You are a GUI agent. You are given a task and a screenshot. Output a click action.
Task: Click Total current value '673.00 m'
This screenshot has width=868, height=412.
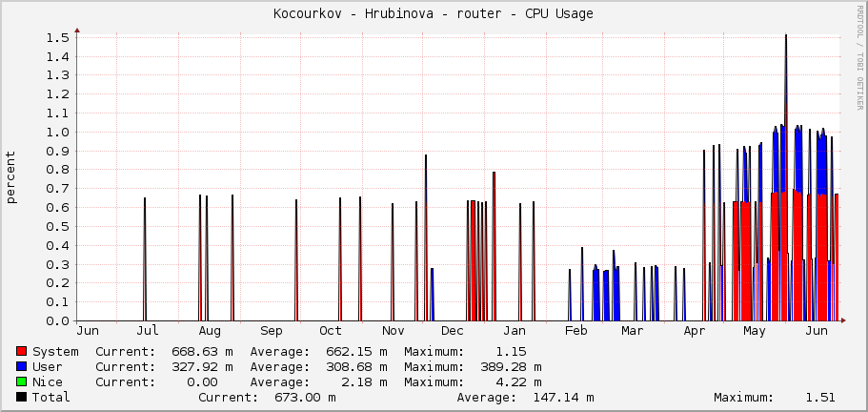(x=305, y=397)
